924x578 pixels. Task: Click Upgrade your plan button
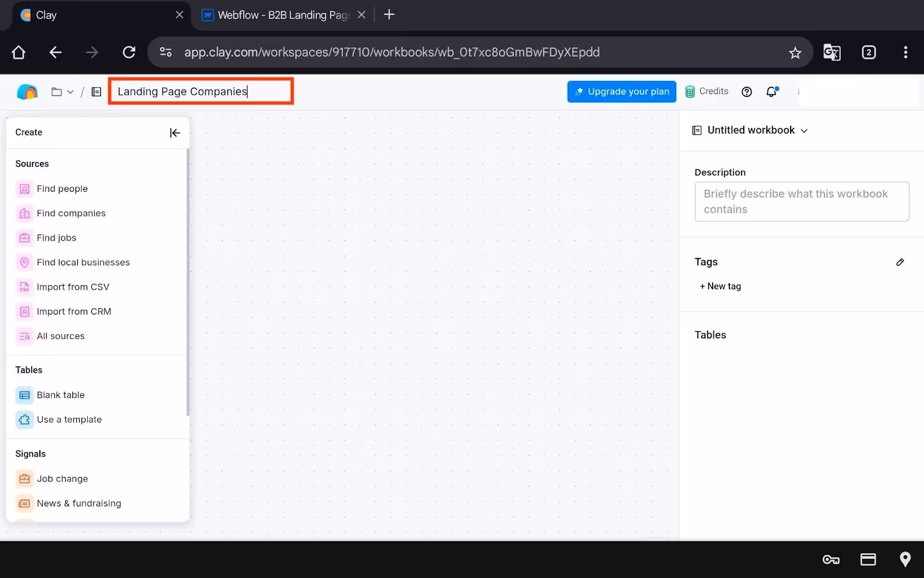621,91
